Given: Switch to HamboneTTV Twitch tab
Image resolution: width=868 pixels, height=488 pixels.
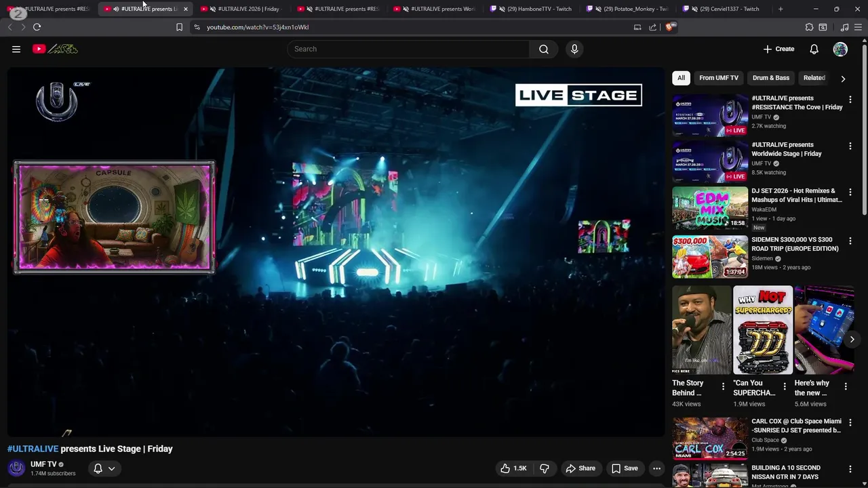Looking at the screenshot, I should click(531, 9).
